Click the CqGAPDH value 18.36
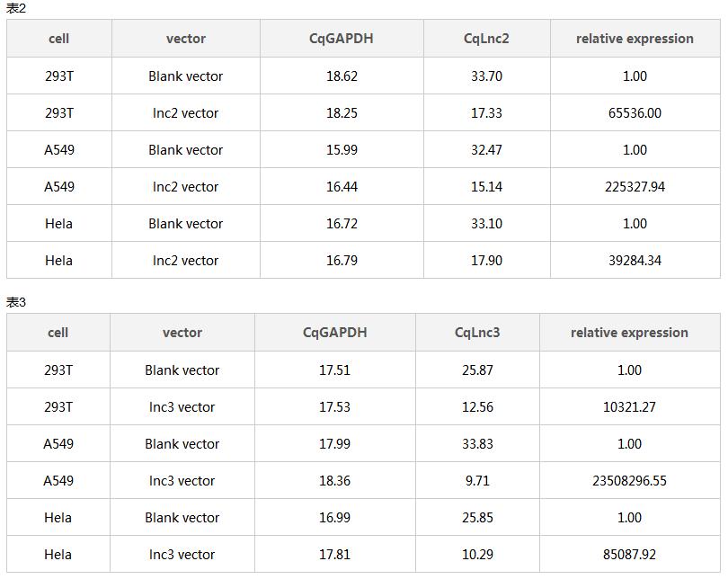This screenshot has width=728, height=579. pos(334,481)
